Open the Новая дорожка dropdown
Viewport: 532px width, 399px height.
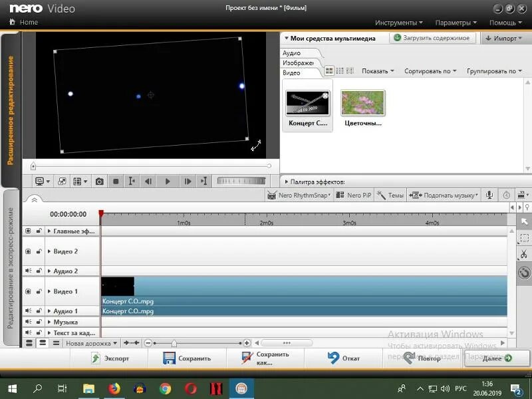tap(91, 343)
